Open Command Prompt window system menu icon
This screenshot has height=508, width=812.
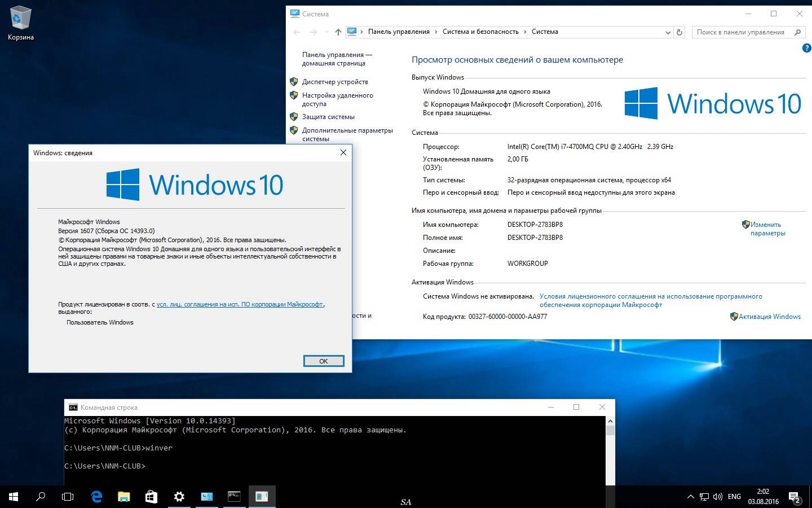[73, 408]
